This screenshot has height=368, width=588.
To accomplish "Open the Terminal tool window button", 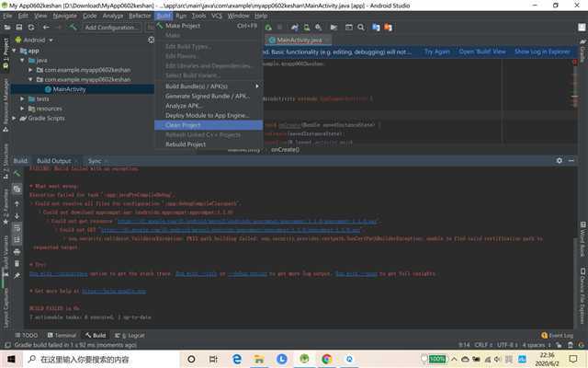I will pyautogui.click(x=62, y=335).
